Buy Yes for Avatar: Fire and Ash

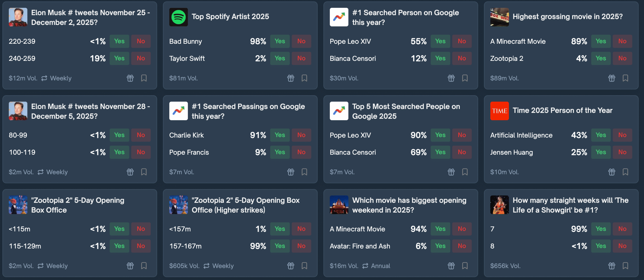coord(440,246)
